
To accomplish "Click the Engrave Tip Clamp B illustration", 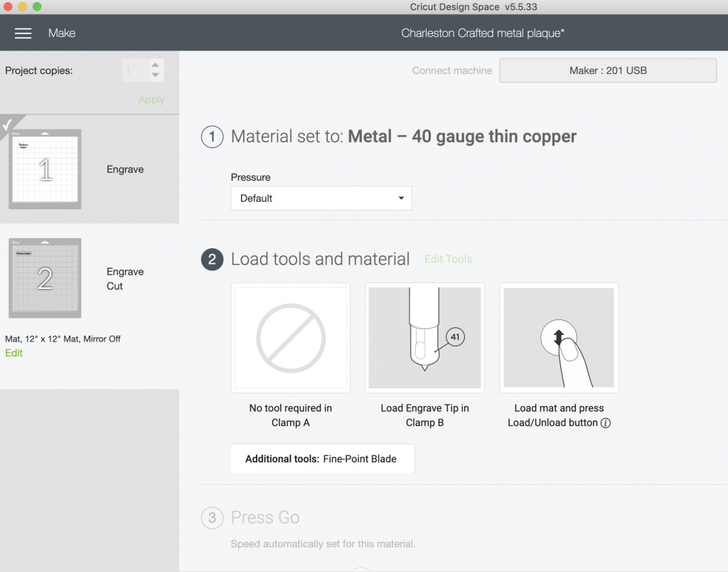I will (x=425, y=338).
